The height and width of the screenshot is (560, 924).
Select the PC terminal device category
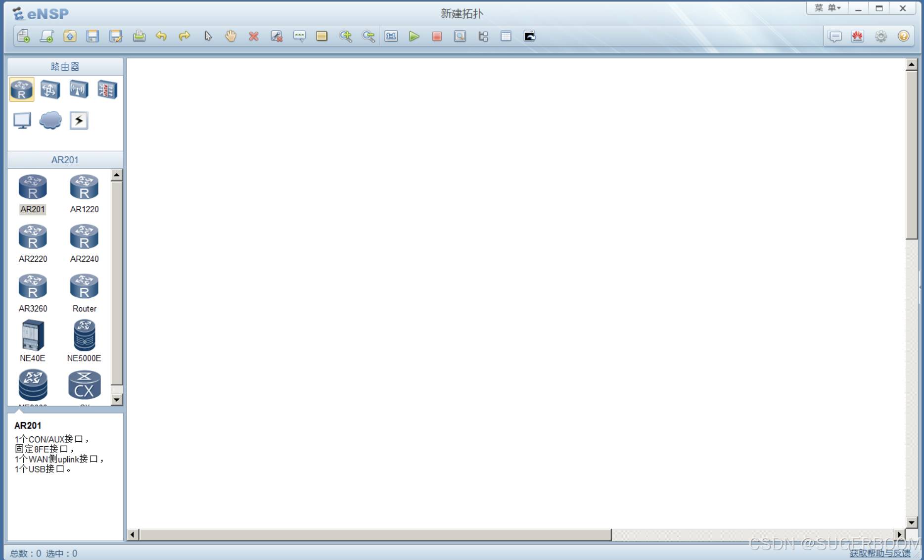(22, 120)
